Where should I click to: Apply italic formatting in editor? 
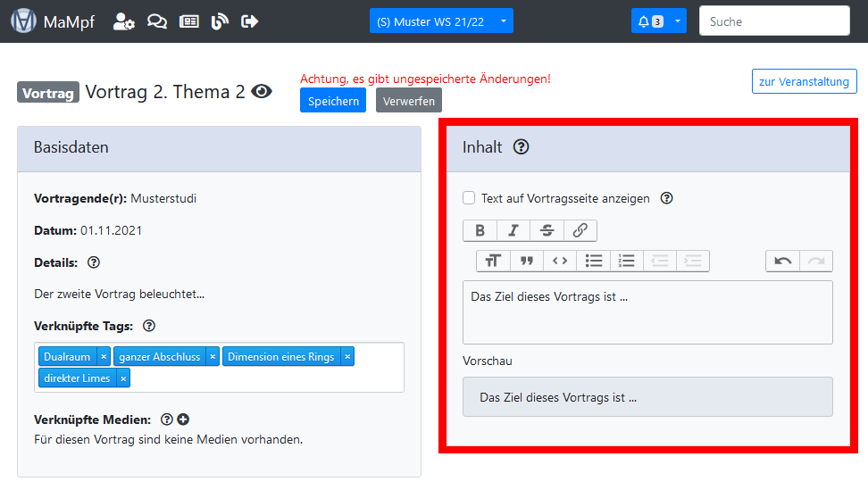(513, 230)
